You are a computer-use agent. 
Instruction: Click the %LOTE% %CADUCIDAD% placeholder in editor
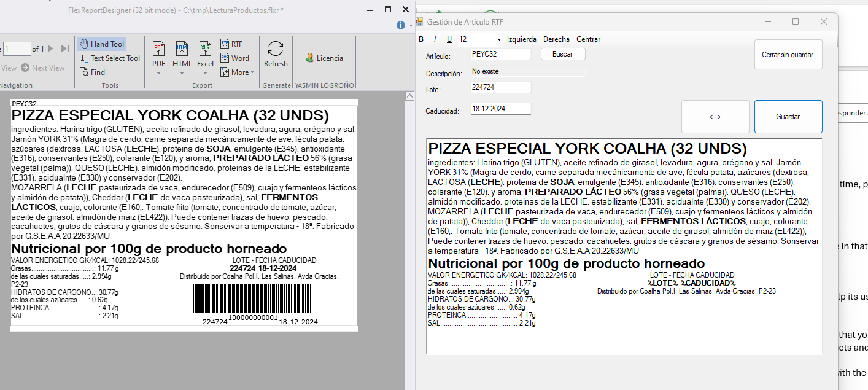point(691,283)
